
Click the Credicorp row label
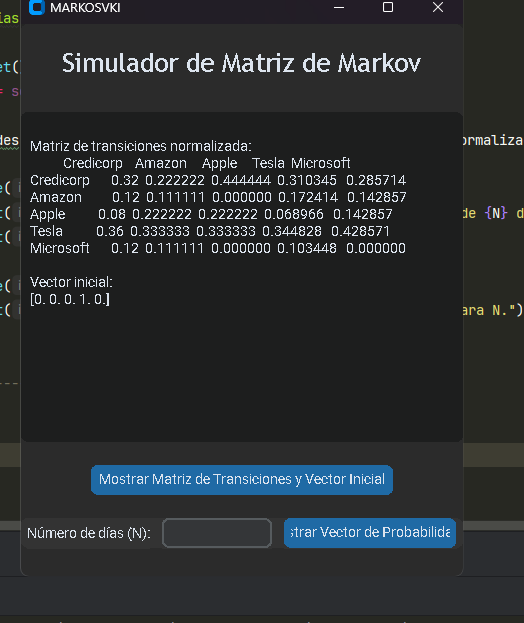tap(60, 180)
